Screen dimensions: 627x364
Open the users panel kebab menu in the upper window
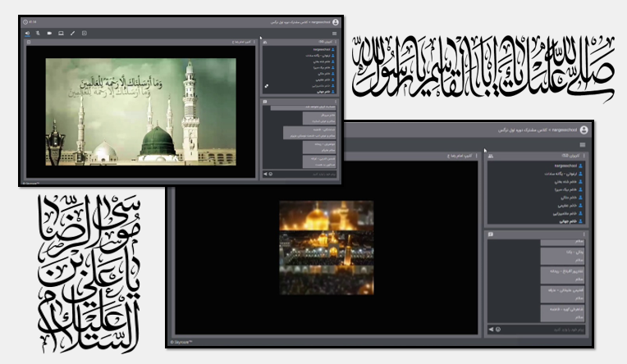click(336, 42)
